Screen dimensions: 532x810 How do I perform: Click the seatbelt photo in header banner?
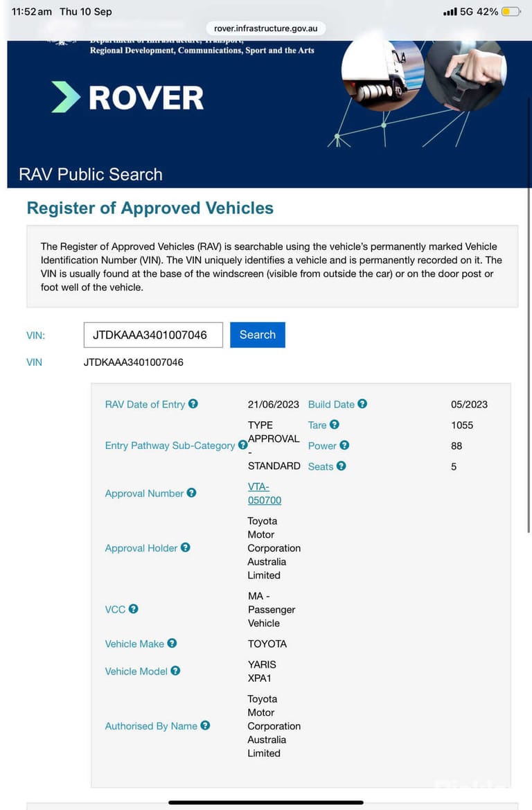coord(466,75)
